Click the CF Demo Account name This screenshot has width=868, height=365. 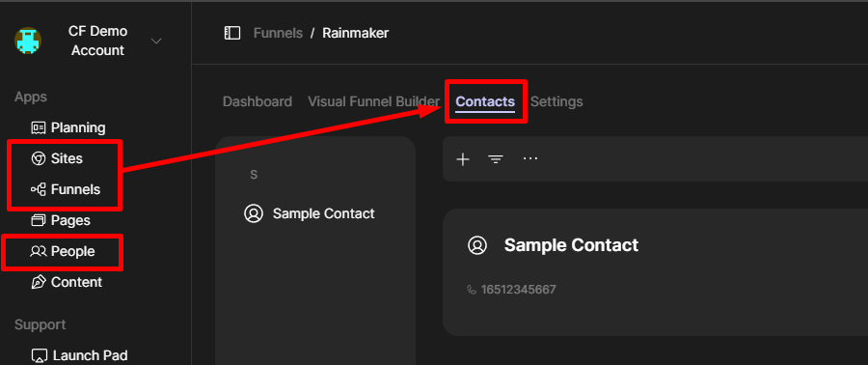click(97, 41)
